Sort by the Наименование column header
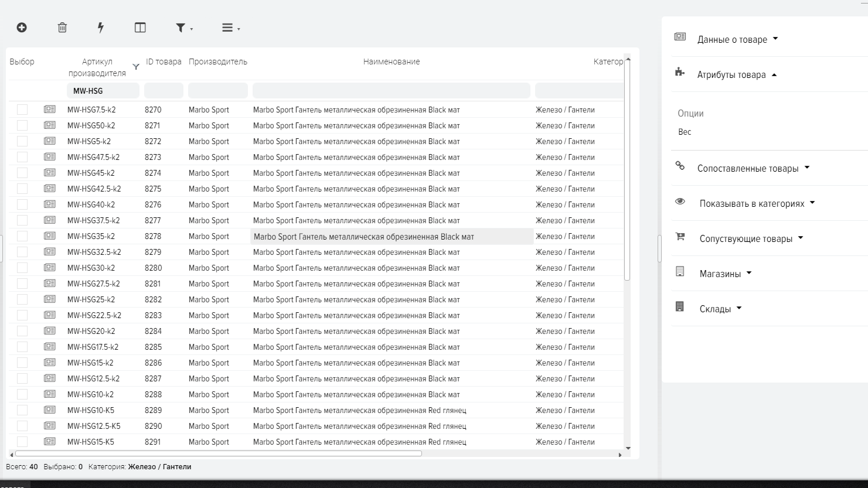Image resolution: width=868 pixels, height=488 pixels. tap(392, 62)
